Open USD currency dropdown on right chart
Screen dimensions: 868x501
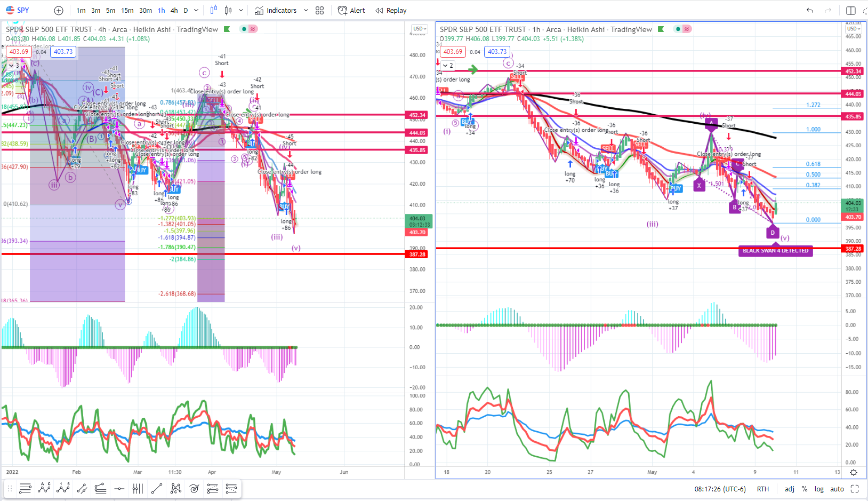[x=853, y=29]
